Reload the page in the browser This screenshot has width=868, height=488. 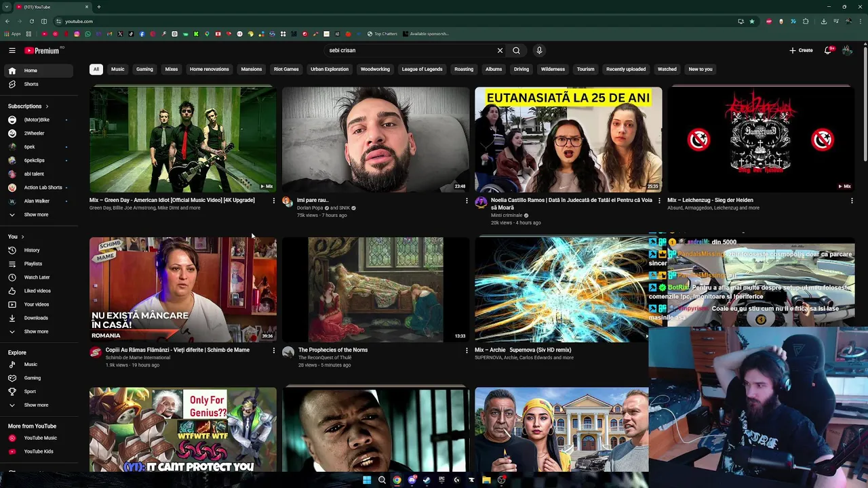tap(31, 21)
